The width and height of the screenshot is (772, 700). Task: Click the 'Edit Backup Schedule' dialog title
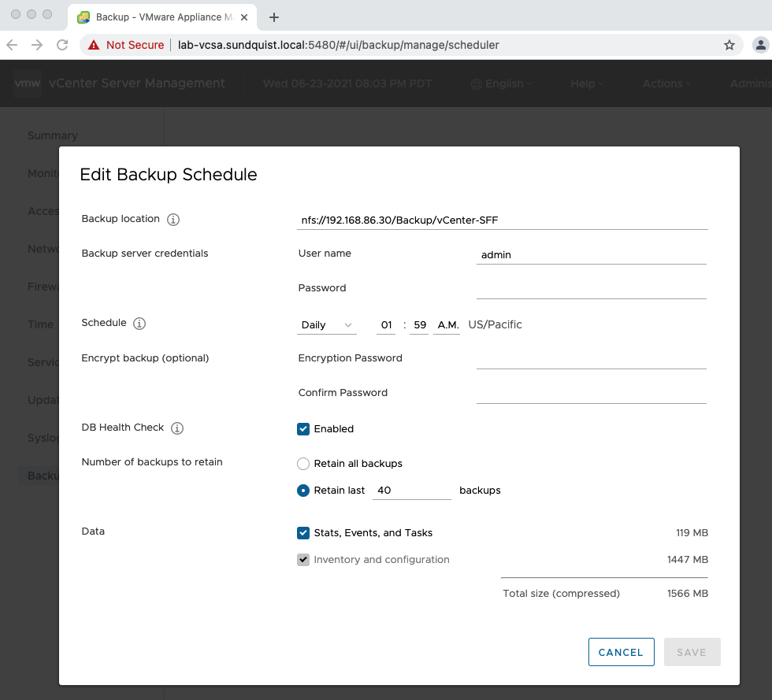pyautogui.click(x=169, y=175)
